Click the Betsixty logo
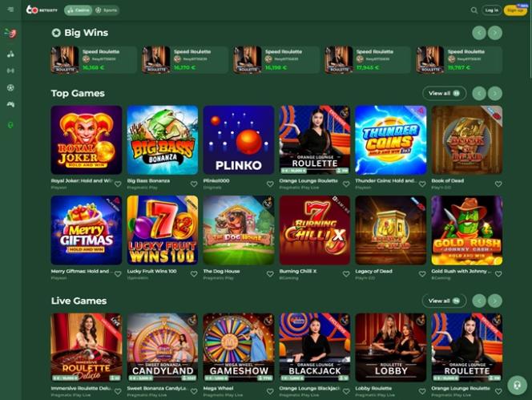The height and width of the screenshot is (400, 532). point(42,10)
